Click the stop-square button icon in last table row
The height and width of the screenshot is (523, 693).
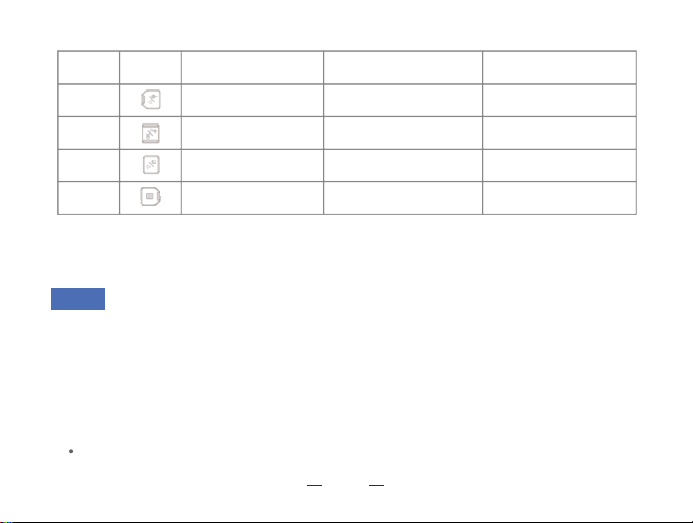click(150, 196)
